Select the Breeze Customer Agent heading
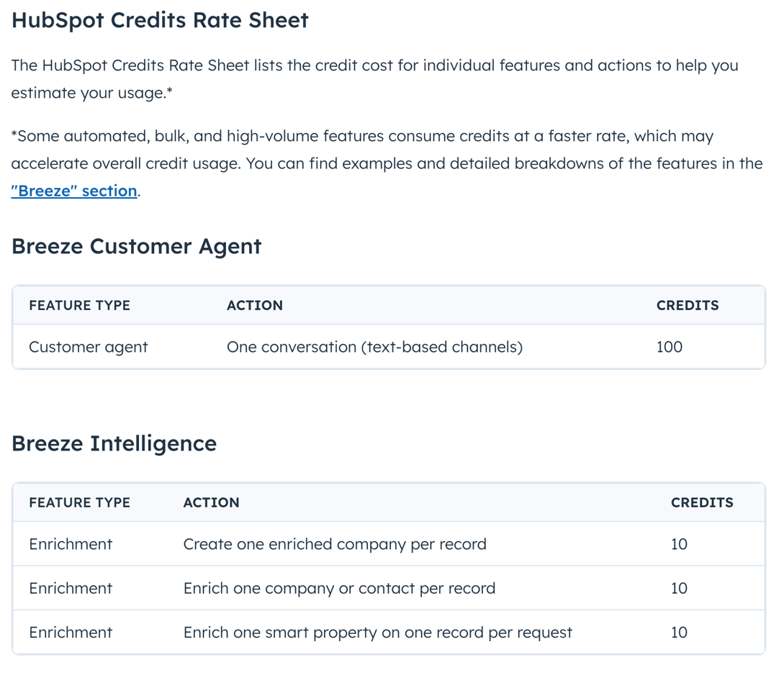 click(x=136, y=246)
